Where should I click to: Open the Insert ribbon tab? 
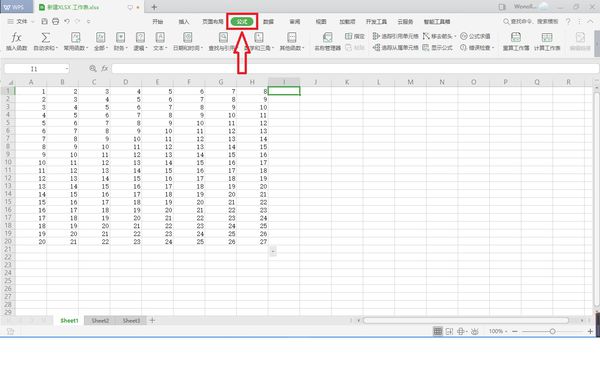point(184,22)
